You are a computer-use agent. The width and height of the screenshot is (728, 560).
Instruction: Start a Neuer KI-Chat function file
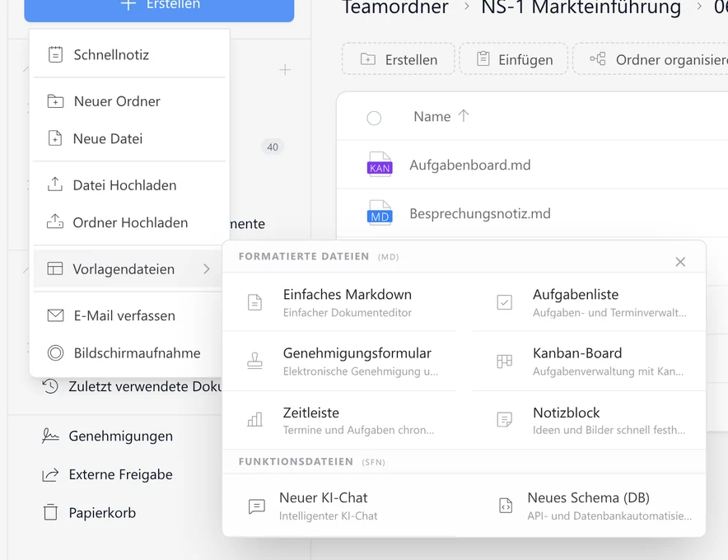pos(341,506)
